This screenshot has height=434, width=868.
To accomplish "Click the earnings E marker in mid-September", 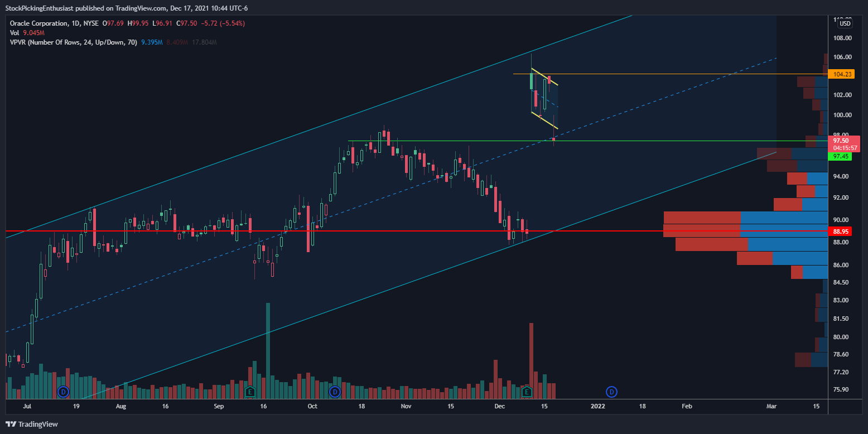I will [250, 392].
